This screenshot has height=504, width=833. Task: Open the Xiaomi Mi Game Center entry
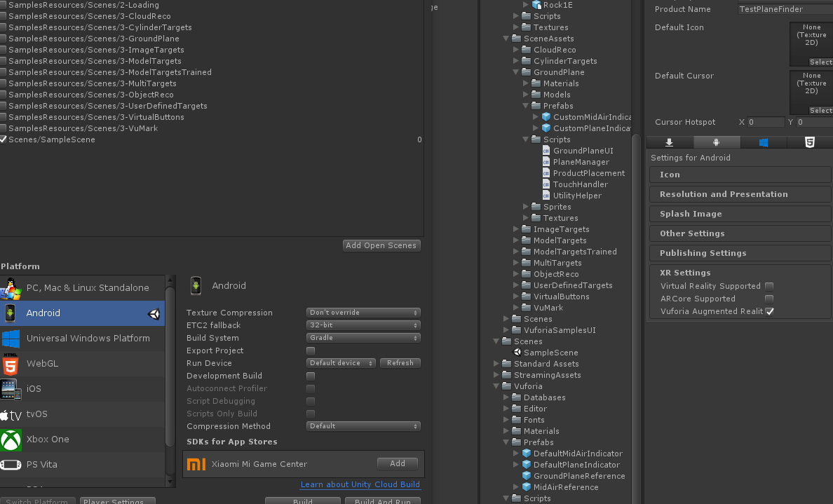click(260, 463)
